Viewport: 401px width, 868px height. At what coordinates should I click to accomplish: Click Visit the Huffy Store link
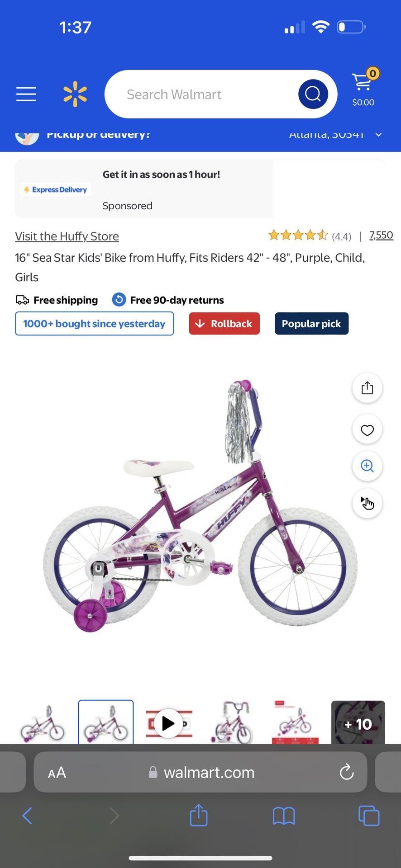click(67, 236)
